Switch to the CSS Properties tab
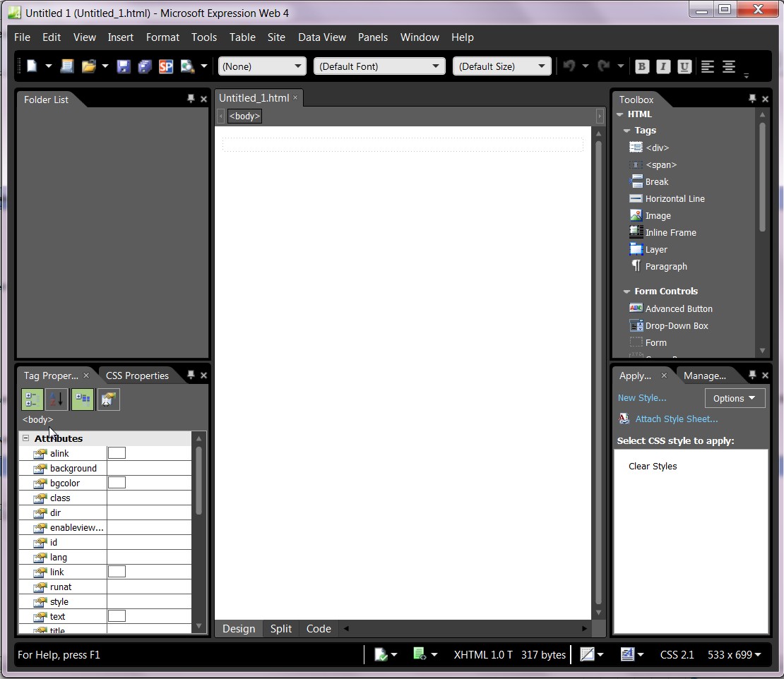The width and height of the screenshot is (784, 679). point(137,375)
